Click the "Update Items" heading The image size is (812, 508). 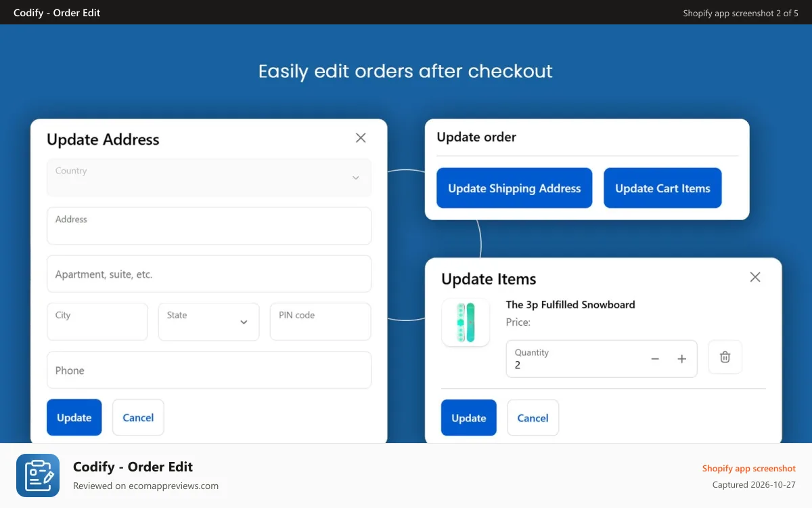[489, 279]
